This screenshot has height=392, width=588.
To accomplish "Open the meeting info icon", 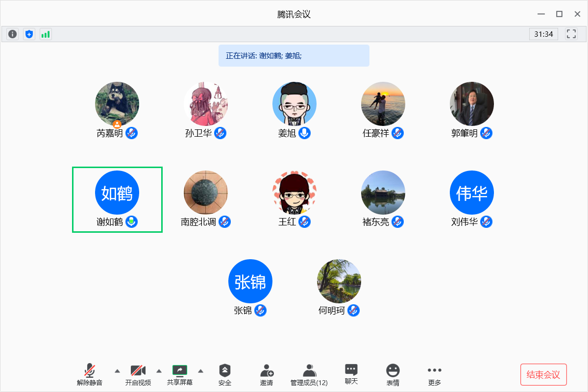I will coord(13,34).
